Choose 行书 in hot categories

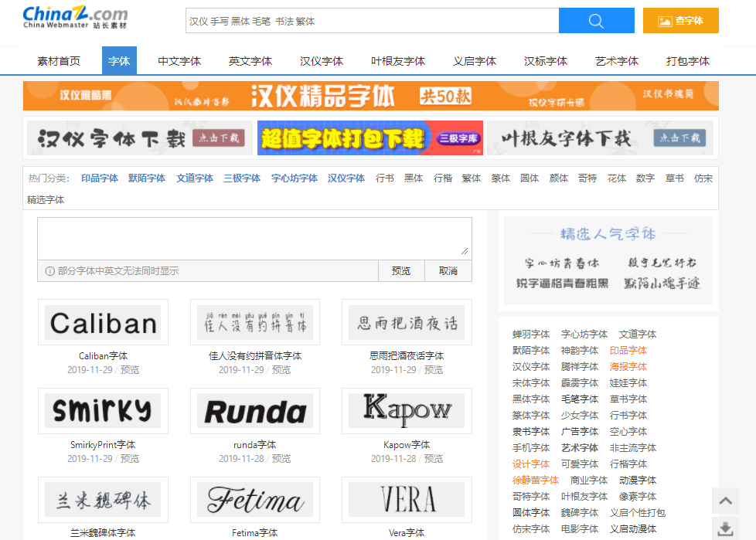click(x=385, y=178)
